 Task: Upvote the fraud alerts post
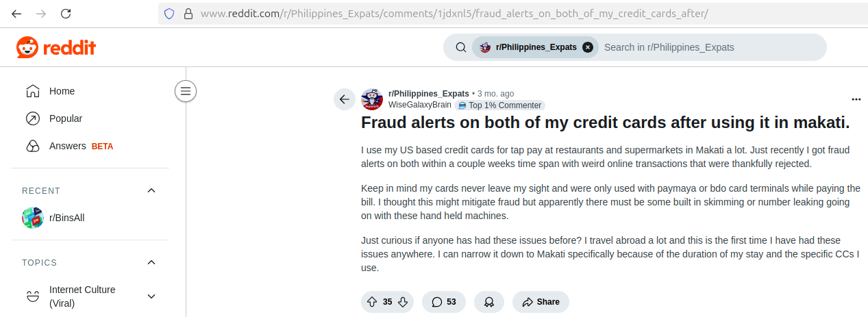click(372, 302)
